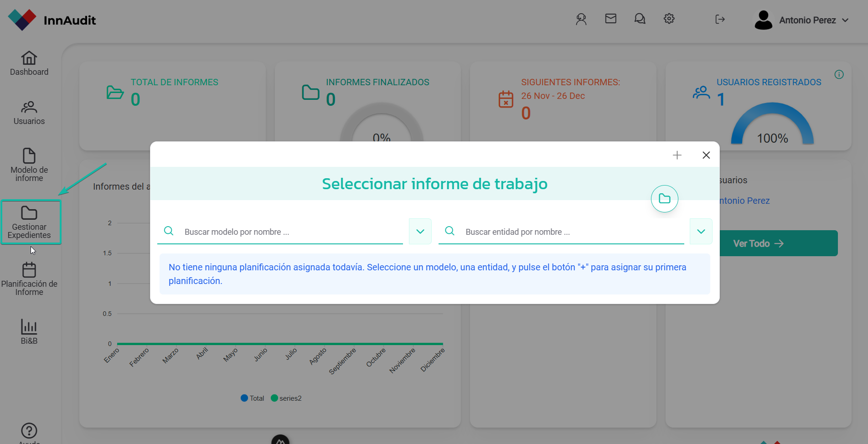Open Usuarios in the sidebar

[29, 113]
